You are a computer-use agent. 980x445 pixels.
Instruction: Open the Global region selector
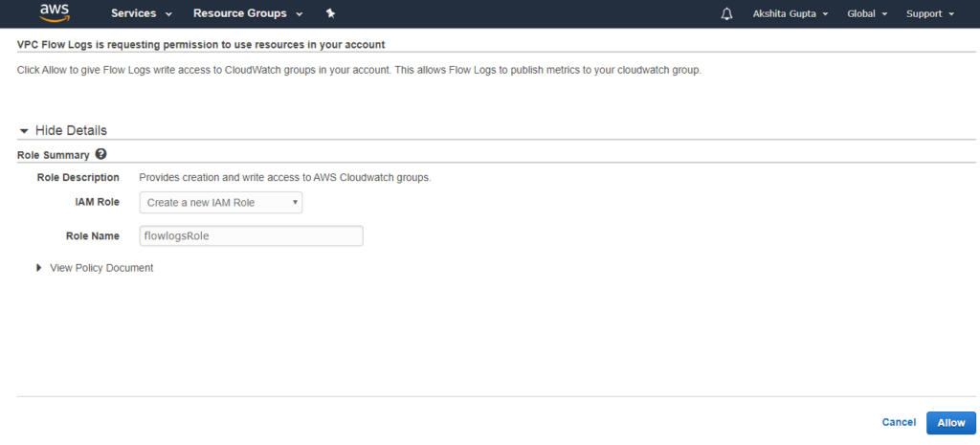click(867, 13)
